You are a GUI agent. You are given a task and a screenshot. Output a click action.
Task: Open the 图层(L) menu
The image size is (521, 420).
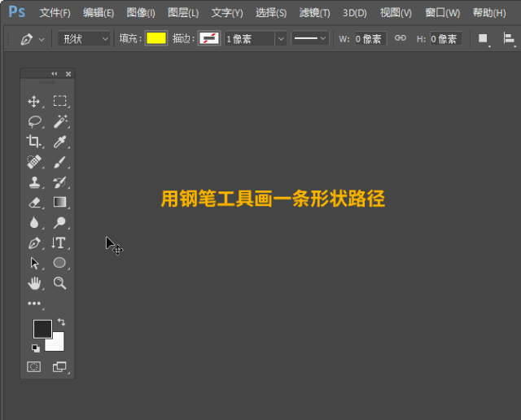183,13
